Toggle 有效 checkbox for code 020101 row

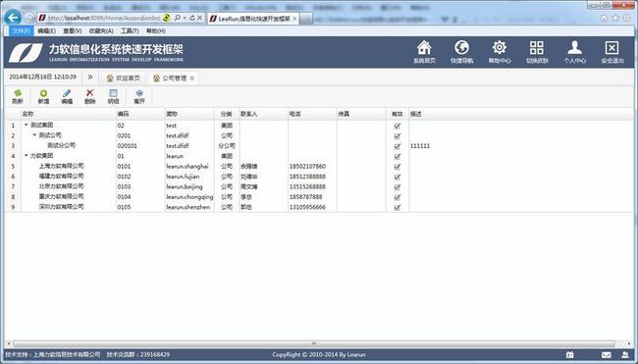pos(398,146)
